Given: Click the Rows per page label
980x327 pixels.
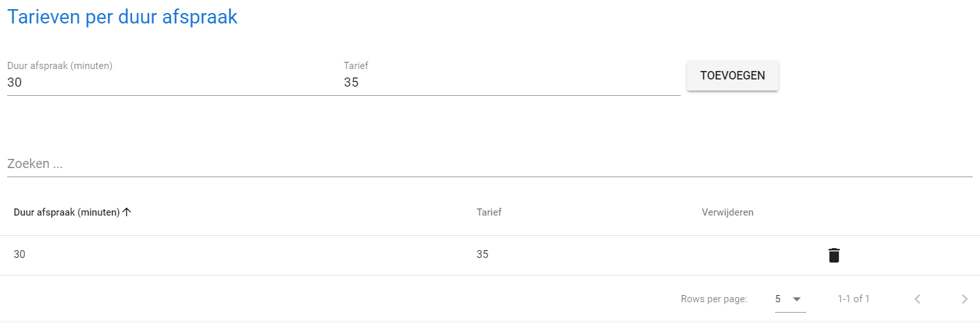Looking at the screenshot, I should 714,299.
